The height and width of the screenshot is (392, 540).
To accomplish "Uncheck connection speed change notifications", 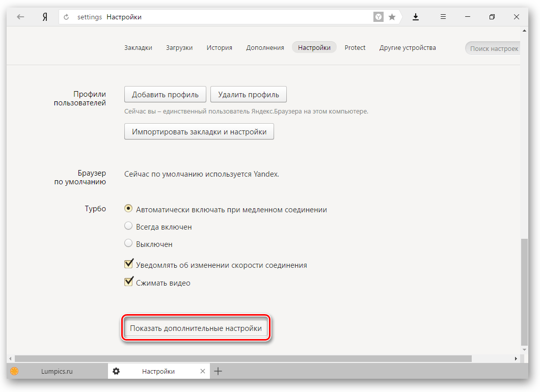I will click(x=129, y=264).
